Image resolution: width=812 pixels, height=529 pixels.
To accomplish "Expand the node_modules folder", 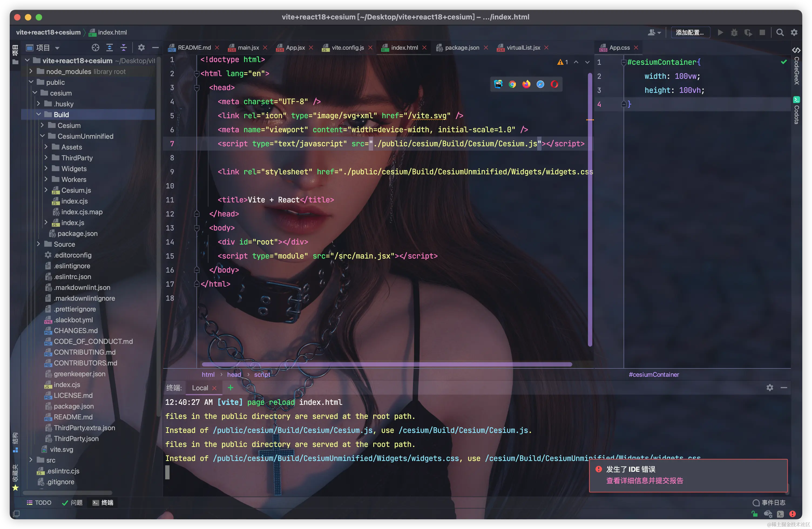I will point(31,71).
